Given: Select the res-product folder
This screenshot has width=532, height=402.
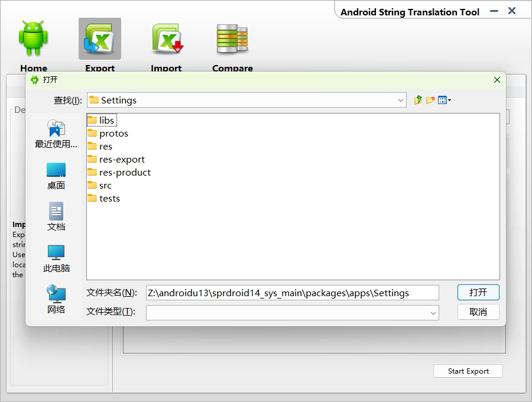Looking at the screenshot, I should tap(119, 173).
